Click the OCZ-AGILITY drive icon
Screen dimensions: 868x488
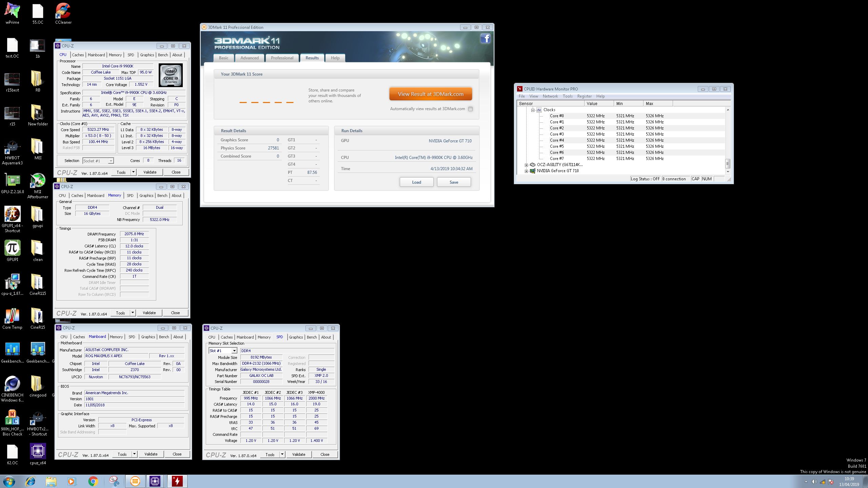tap(532, 165)
